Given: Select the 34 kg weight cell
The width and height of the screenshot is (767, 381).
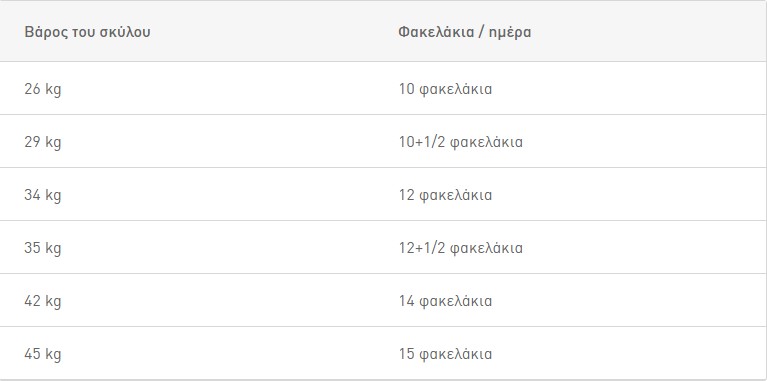Looking at the screenshot, I should click(x=43, y=195).
